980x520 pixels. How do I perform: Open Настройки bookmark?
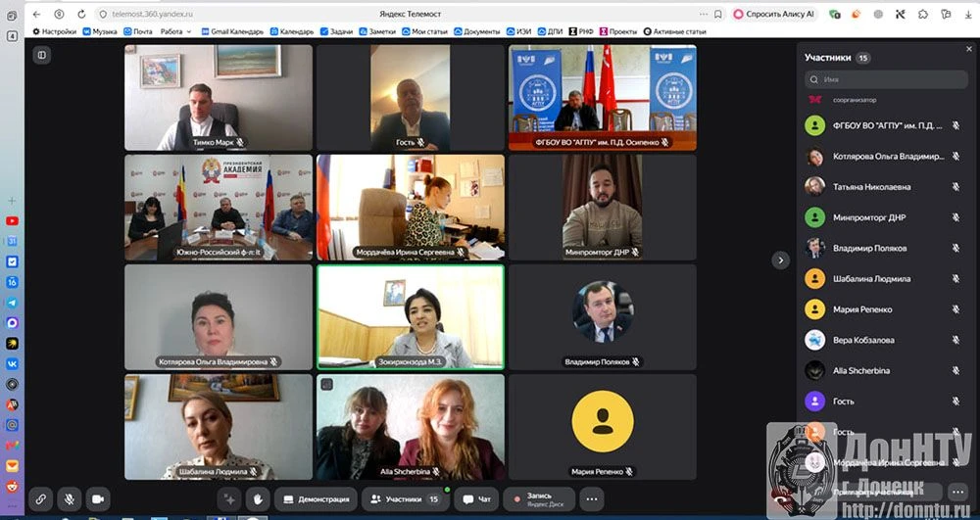(x=54, y=31)
